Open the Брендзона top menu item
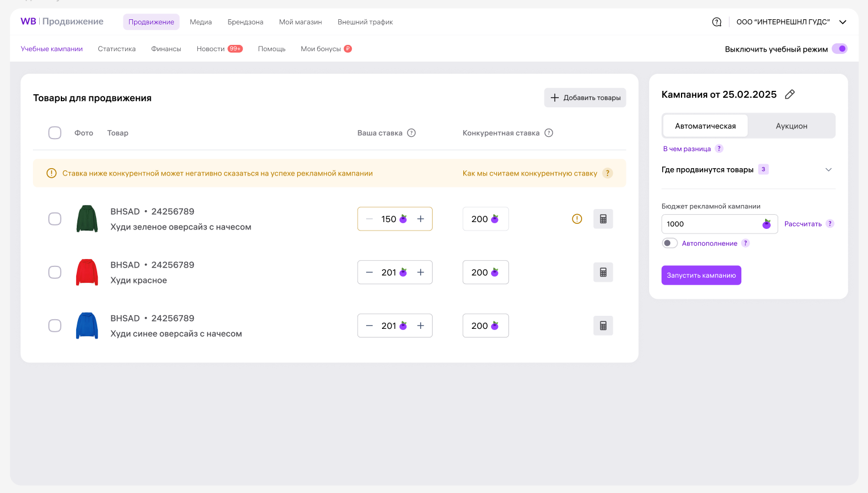 tap(246, 22)
